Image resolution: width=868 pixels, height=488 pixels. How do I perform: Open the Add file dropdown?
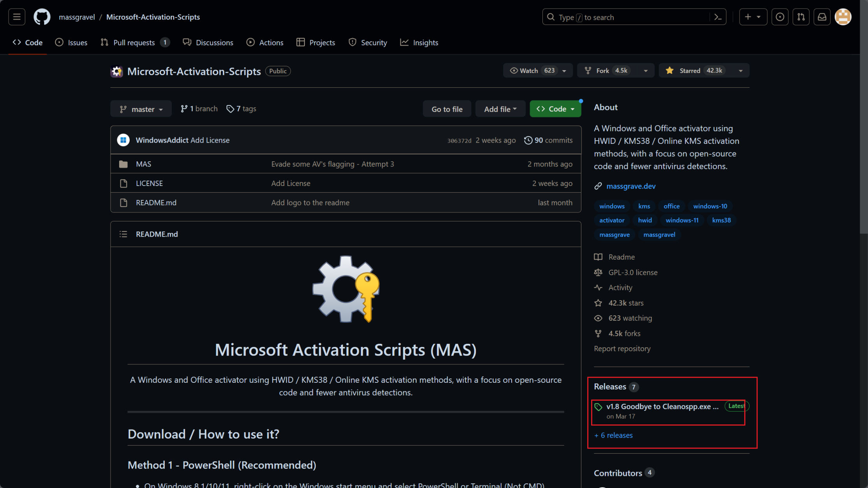tap(500, 109)
